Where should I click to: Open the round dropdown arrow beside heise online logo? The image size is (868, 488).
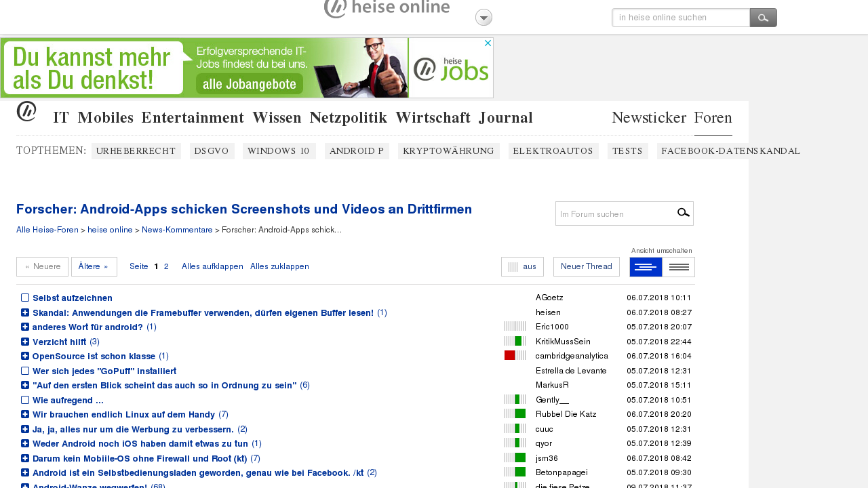pos(484,18)
